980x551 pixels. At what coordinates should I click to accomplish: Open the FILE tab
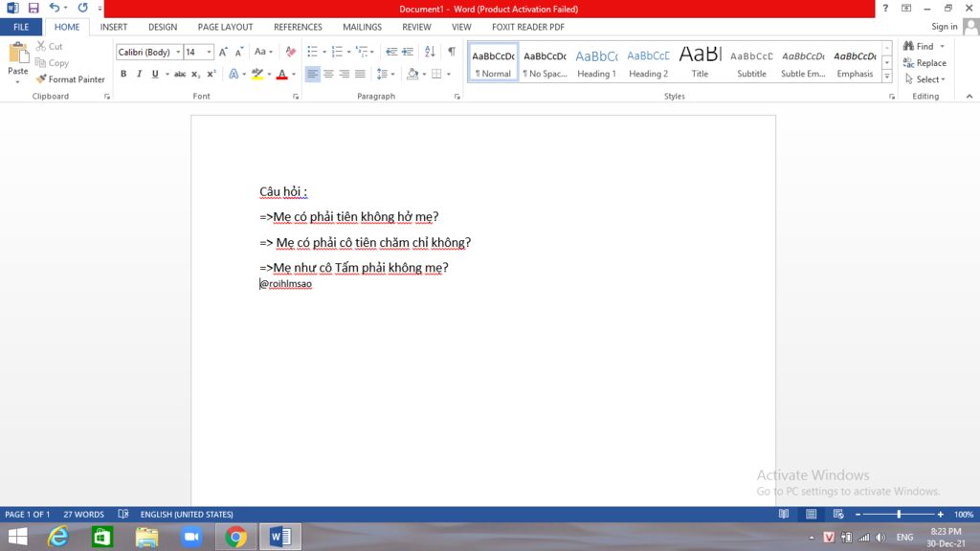point(21,27)
